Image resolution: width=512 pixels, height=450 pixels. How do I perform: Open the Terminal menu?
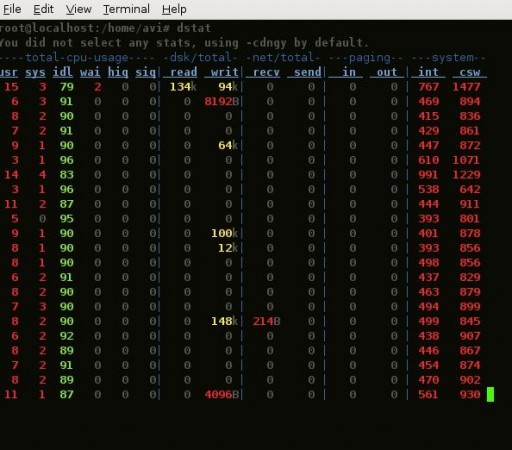click(126, 9)
